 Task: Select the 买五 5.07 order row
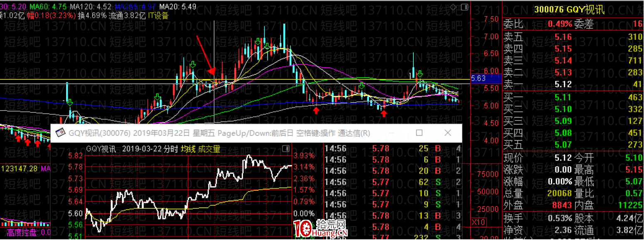[573, 145]
